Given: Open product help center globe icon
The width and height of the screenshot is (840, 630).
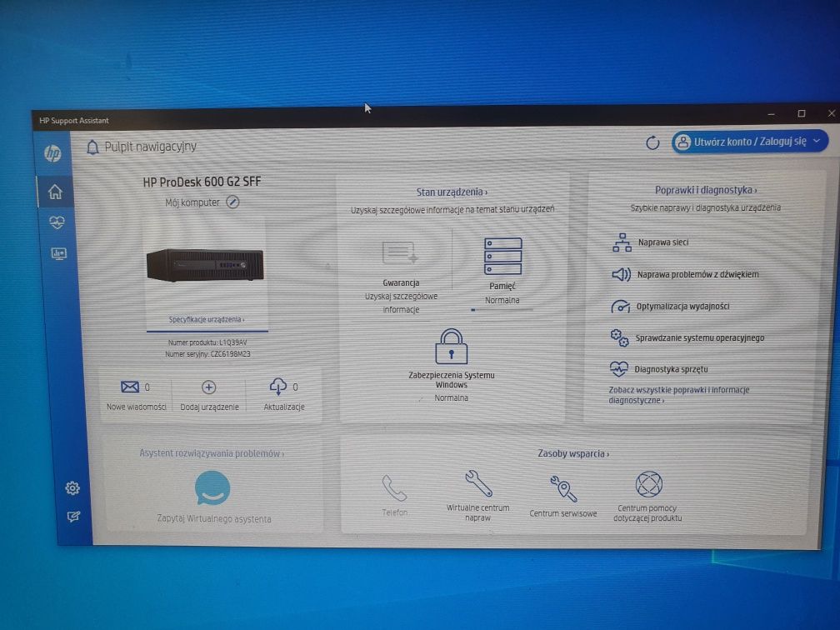Looking at the screenshot, I should point(648,483).
